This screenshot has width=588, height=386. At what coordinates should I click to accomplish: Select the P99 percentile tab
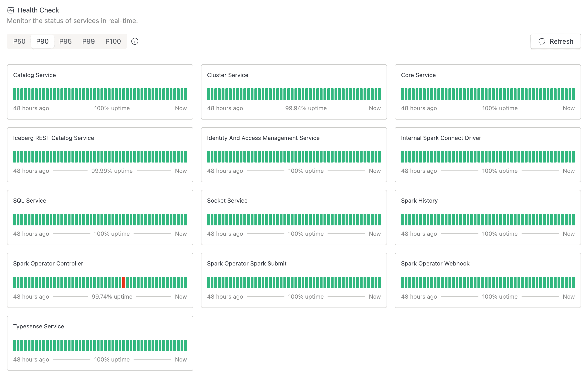pos(88,41)
